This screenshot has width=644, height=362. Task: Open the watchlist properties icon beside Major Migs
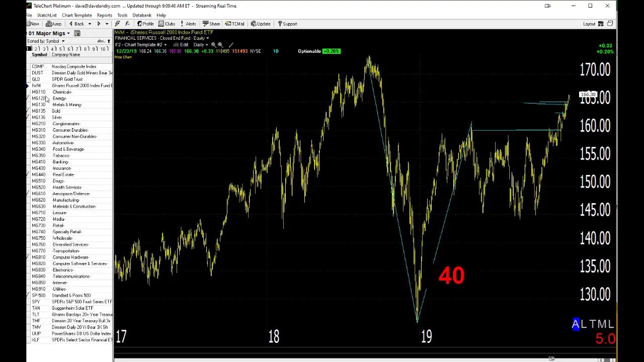coord(77,33)
